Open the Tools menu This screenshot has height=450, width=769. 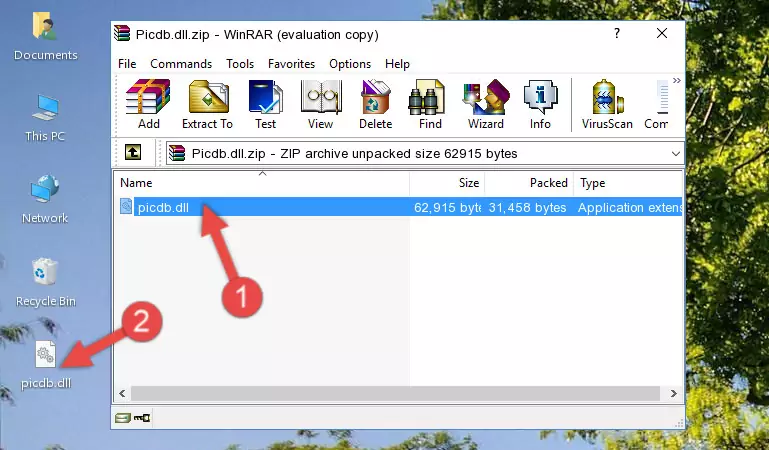240,64
